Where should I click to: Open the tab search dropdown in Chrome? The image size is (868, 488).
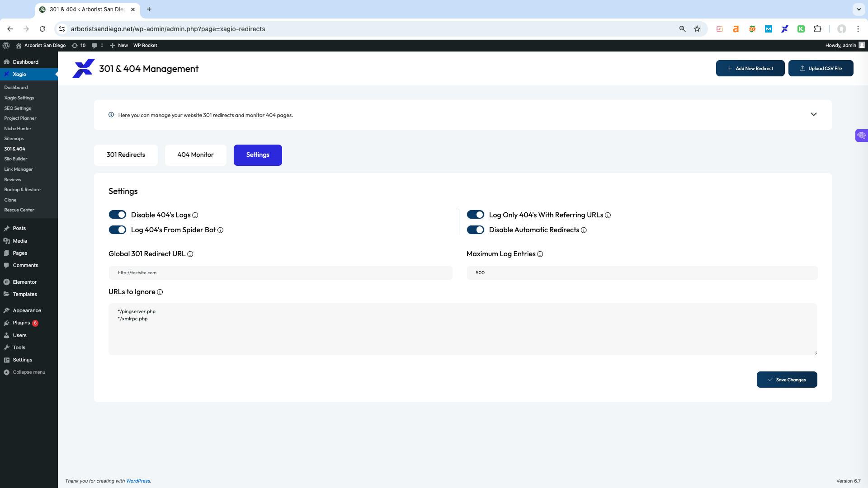(x=859, y=9)
